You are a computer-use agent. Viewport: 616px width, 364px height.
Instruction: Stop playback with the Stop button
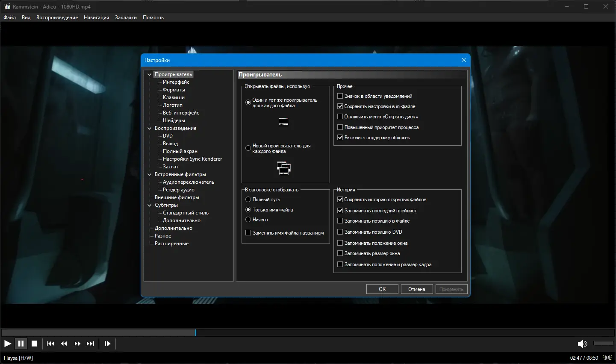click(x=34, y=343)
